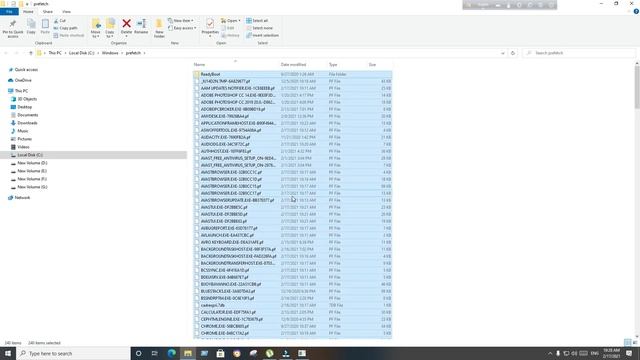Click the History ribbon command

[x=231, y=35]
